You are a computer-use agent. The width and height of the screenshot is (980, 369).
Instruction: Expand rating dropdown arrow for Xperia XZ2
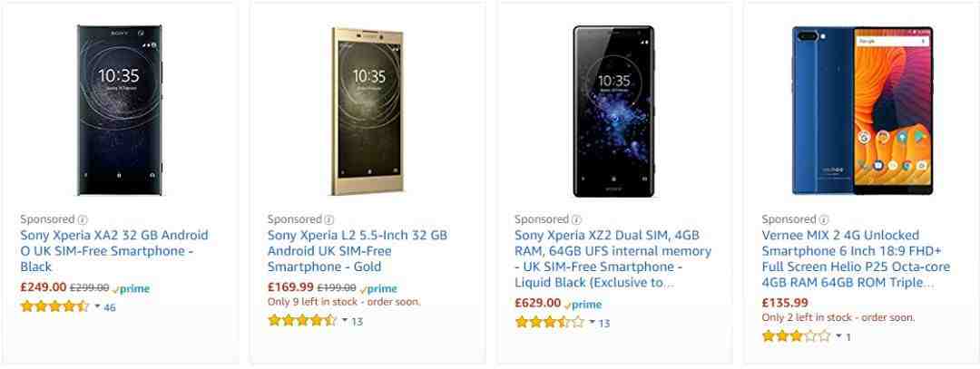pos(592,323)
